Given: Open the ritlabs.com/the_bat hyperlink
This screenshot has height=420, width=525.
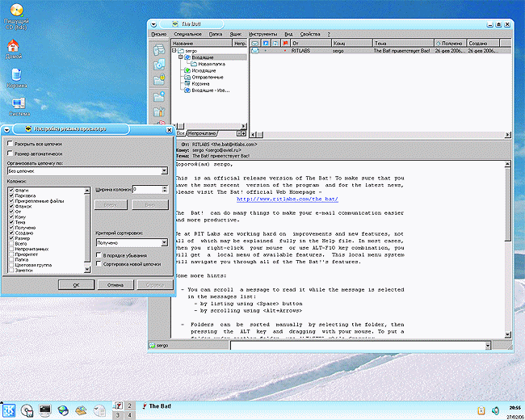Looking at the screenshot, I should click(288, 199).
